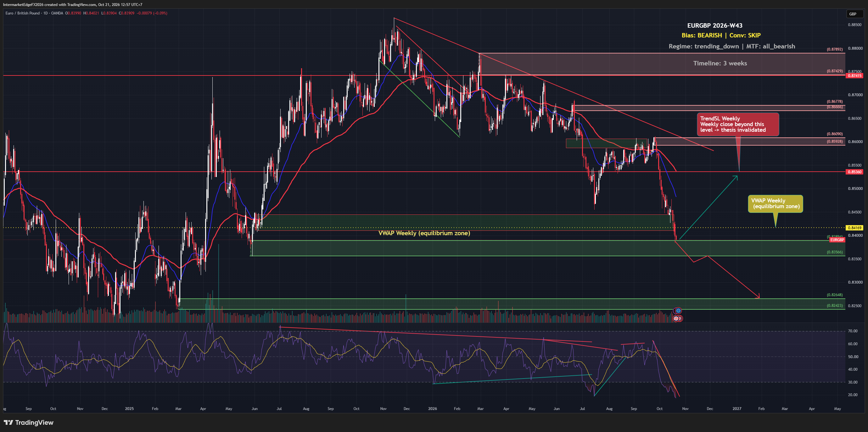The height and width of the screenshot is (432, 868).
Task: Click the change value −0.00079 (−0.09%)
Action: point(152,13)
